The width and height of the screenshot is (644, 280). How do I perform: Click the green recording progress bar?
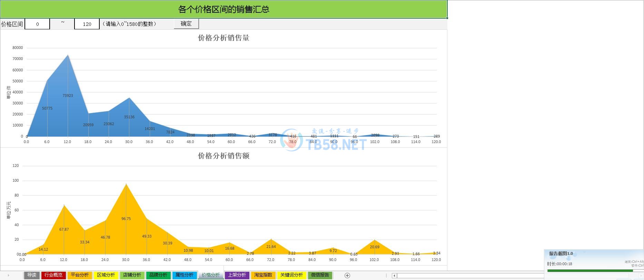[590, 271]
